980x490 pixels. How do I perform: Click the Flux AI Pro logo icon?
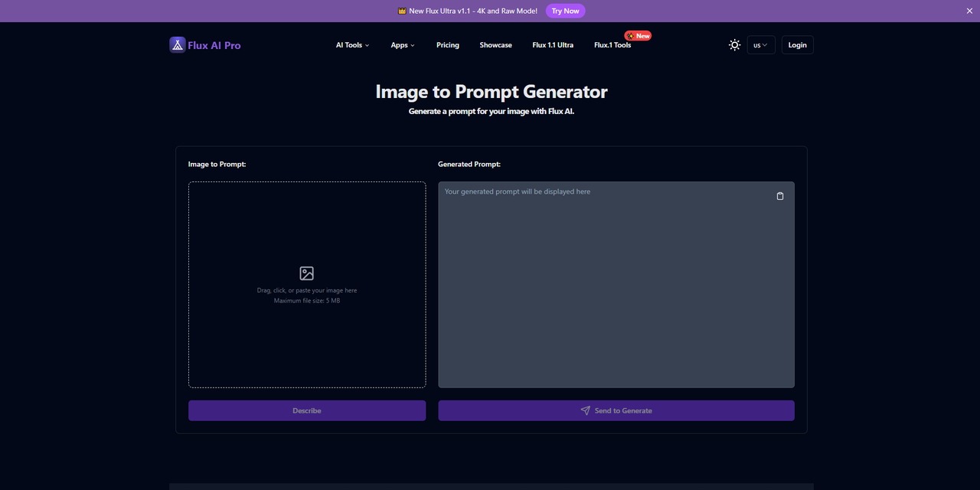pyautogui.click(x=177, y=45)
